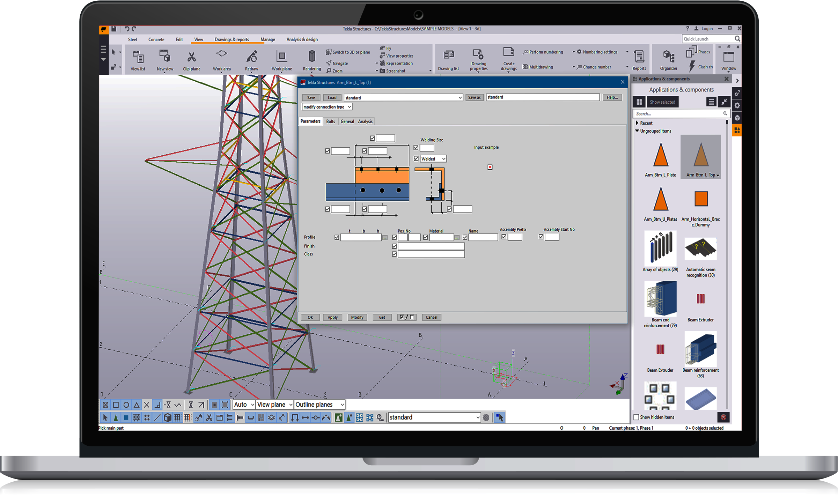The height and width of the screenshot is (504, 838).
Task: Select the Arm_Horizontal_Brace_Dummy component
Action: tap(700, 209)
